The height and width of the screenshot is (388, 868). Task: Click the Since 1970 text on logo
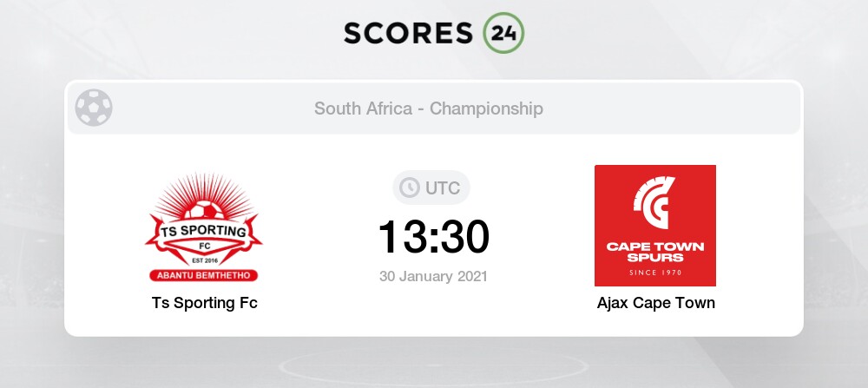[x=655, y=273]
